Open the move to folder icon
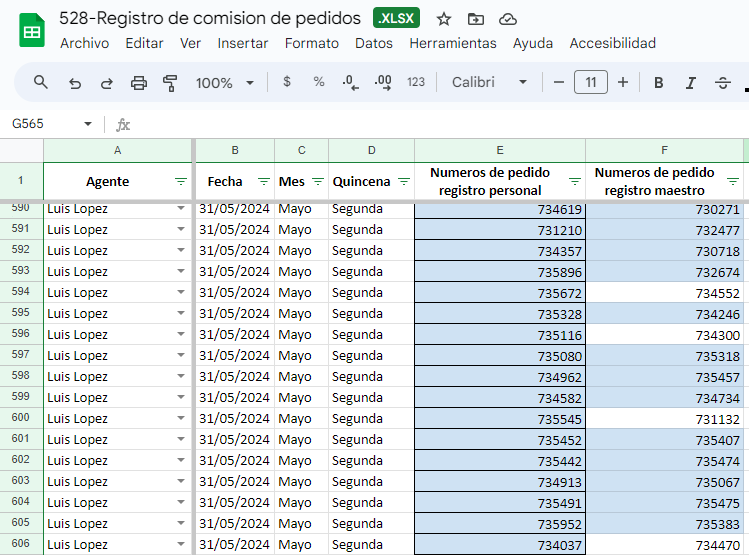 click(x=475, y=19)
